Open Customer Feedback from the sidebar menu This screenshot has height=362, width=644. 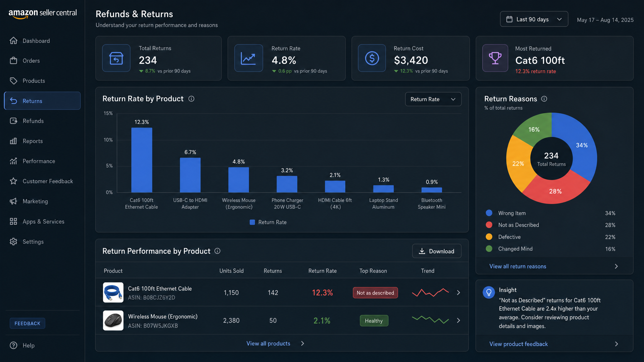(x=42, y=181)
